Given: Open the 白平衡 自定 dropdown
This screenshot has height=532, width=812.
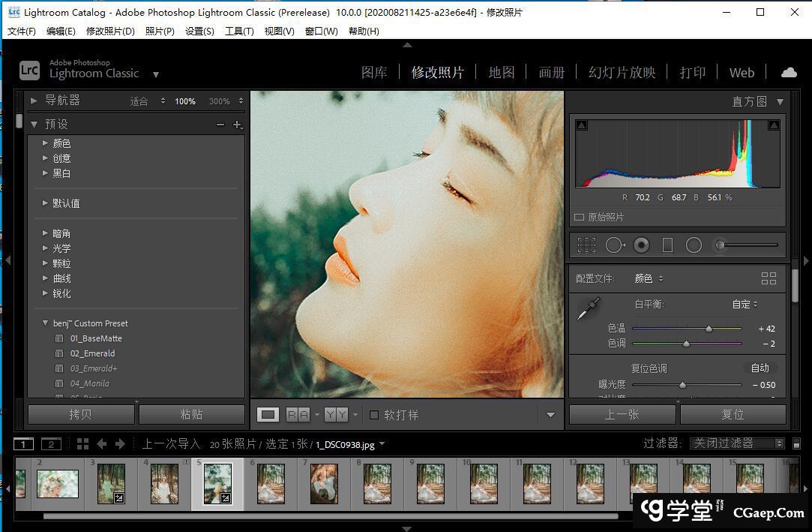Looking at the screenshot, I should pos(745,304).
